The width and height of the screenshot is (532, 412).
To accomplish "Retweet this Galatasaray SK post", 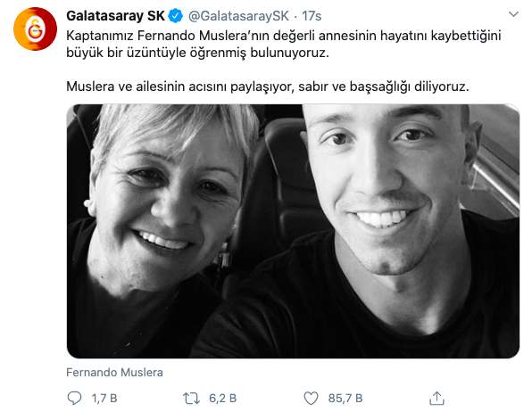I will pos(191,398).
